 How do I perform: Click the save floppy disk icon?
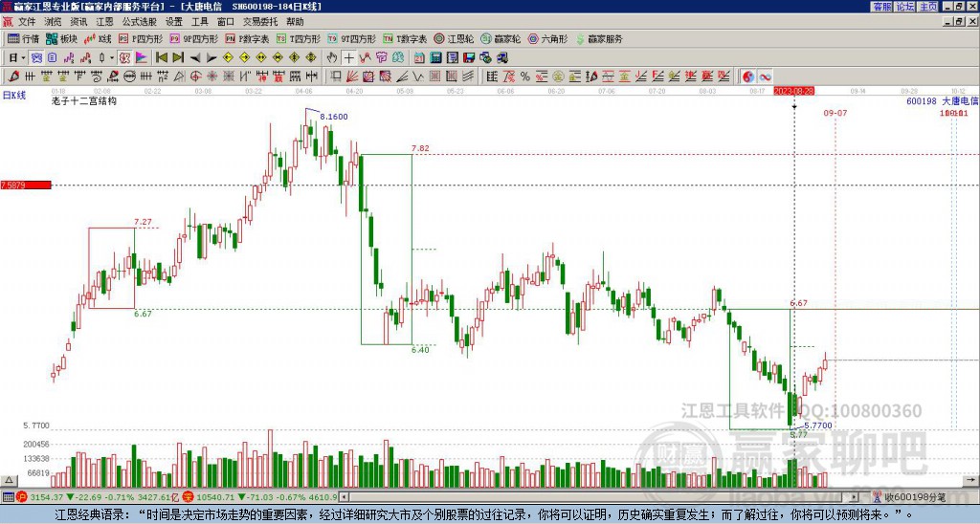(x=469, y=58)
